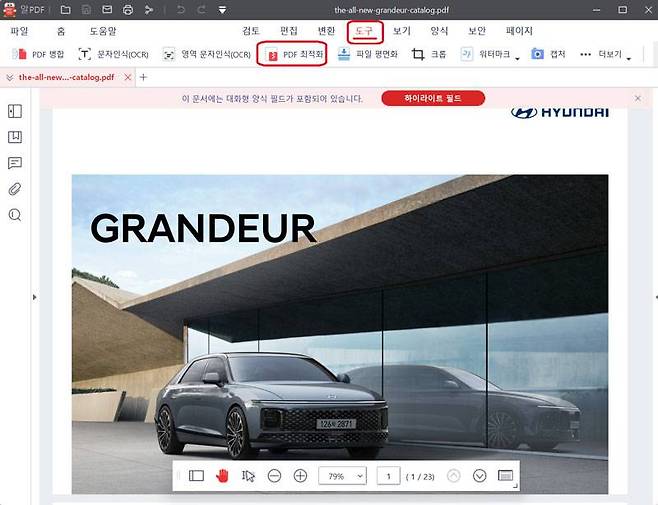Click the 영역 문자인식(OCR) tool
The image size is (658, 505).
click(x=206, y=54)
